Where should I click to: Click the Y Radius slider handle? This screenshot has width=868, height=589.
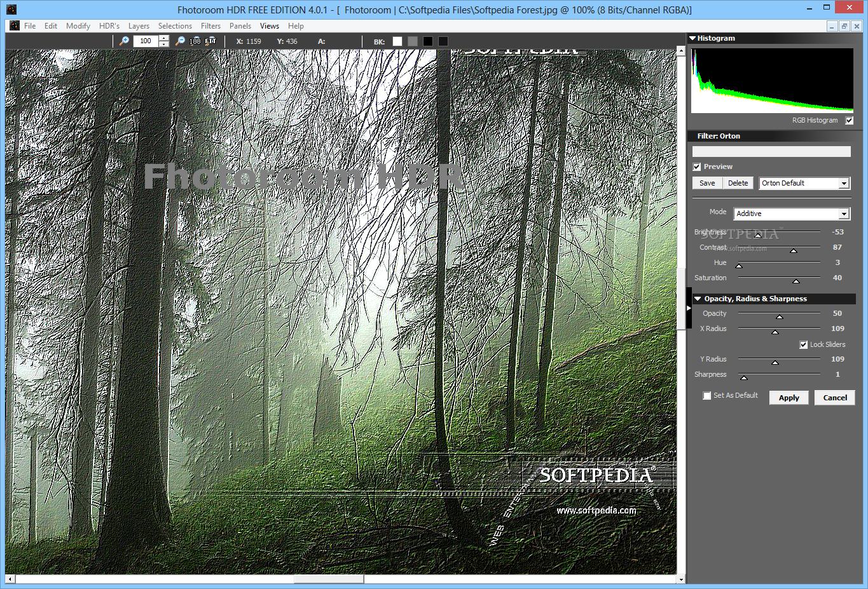[x=775, y=362]
